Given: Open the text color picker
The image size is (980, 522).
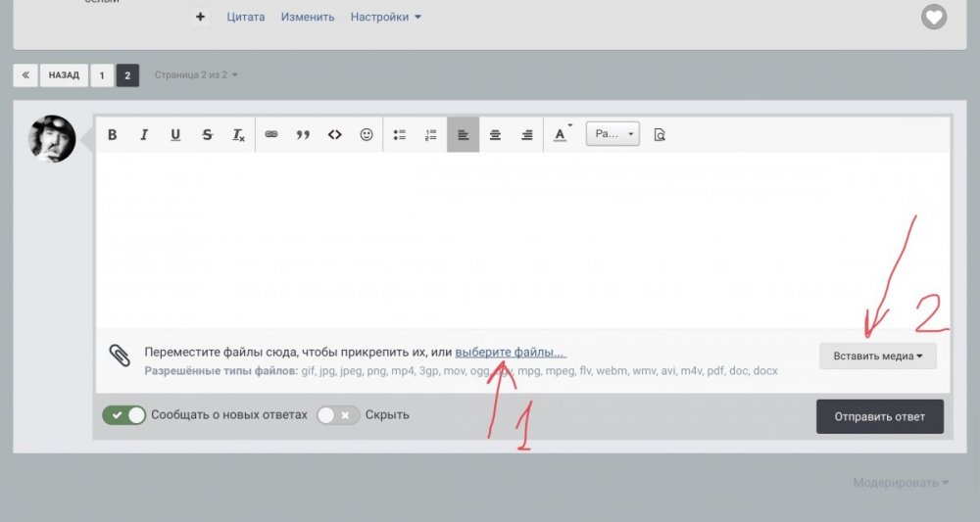Looking at the screenshot, I should 560,135.
